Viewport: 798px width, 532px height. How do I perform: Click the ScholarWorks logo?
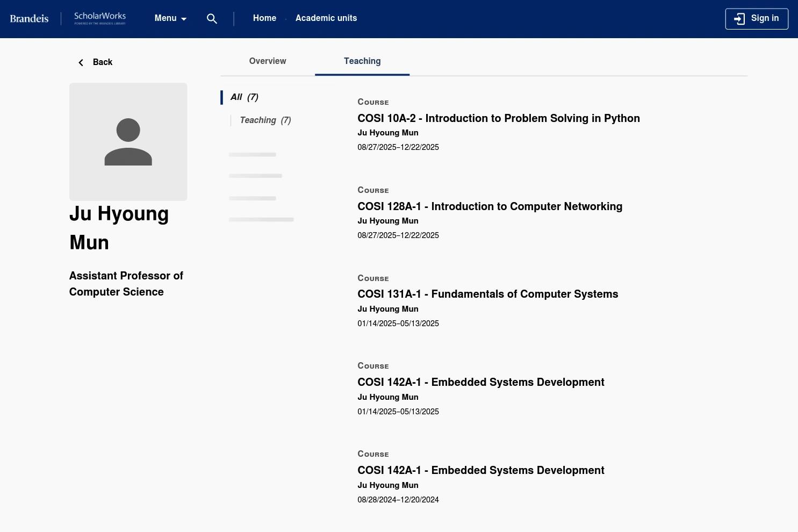(100, 18)
